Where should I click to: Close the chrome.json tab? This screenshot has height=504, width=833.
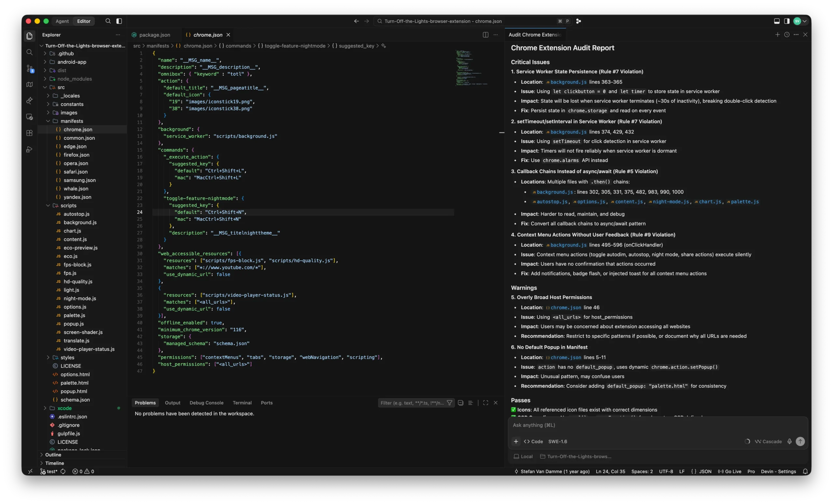point(228,35)
